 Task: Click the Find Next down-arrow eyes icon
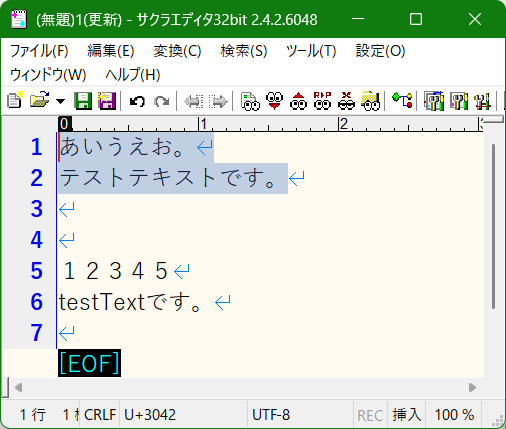(275, 101)
